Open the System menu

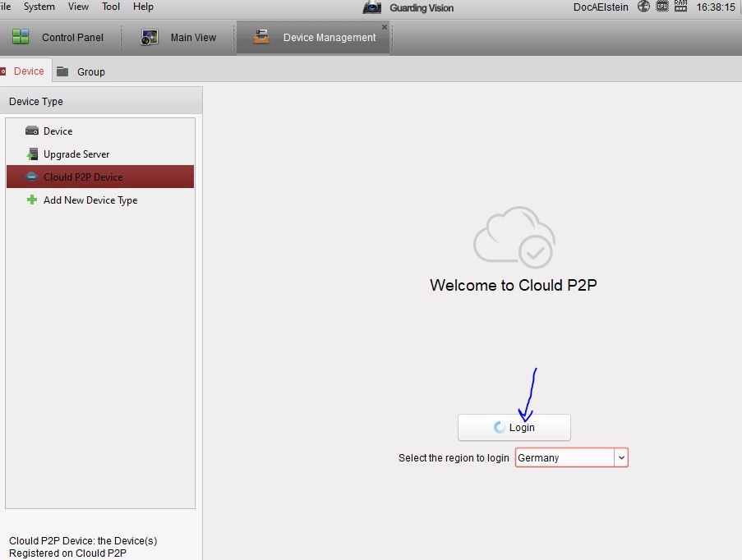pyautogui.click(x=39, y=7)
